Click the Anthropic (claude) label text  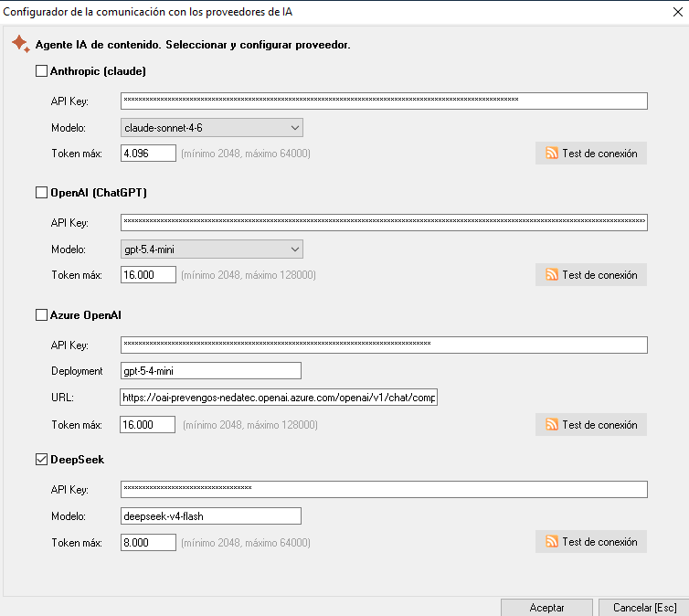tap(98, 71)
